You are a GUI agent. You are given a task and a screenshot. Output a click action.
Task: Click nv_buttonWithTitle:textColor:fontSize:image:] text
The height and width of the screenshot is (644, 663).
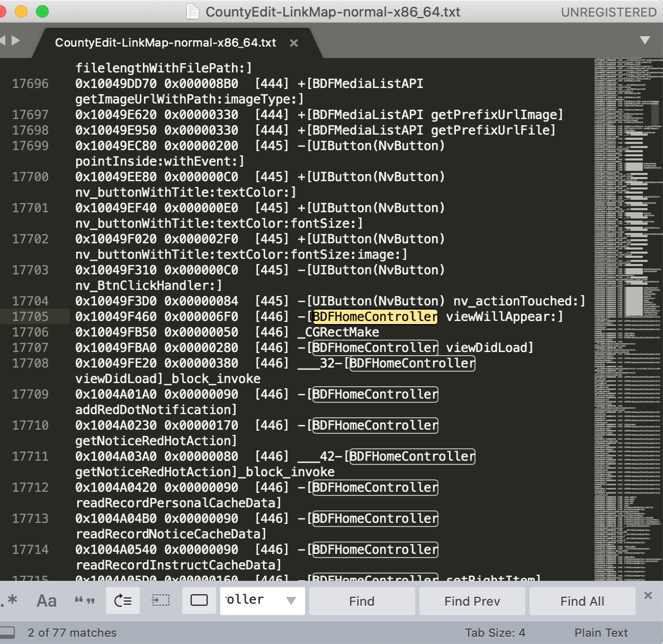pyautogui.click(x=241, y=255)
